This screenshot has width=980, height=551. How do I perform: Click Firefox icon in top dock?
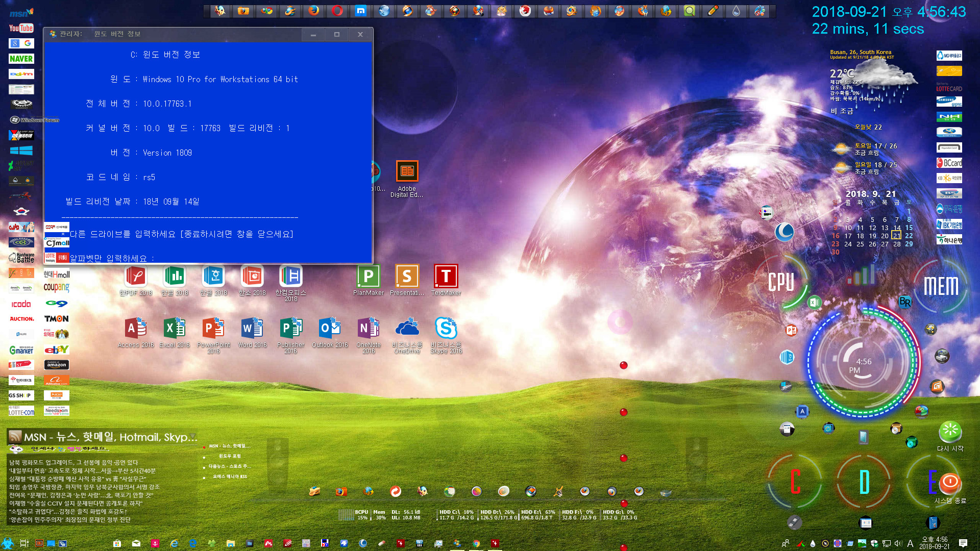314,11
